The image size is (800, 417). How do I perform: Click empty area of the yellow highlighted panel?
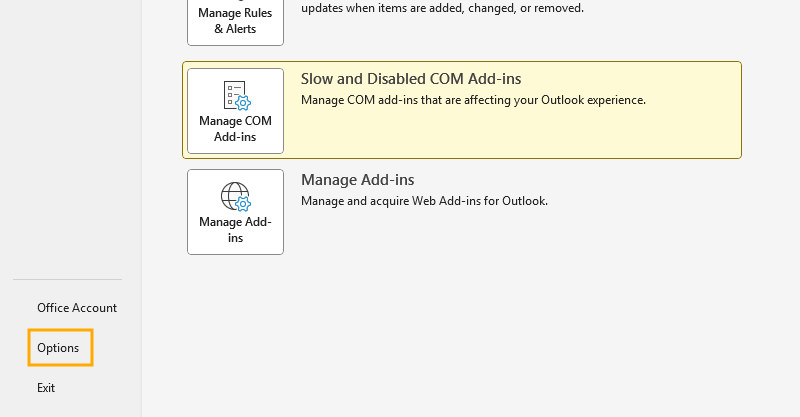coord(510,133)
